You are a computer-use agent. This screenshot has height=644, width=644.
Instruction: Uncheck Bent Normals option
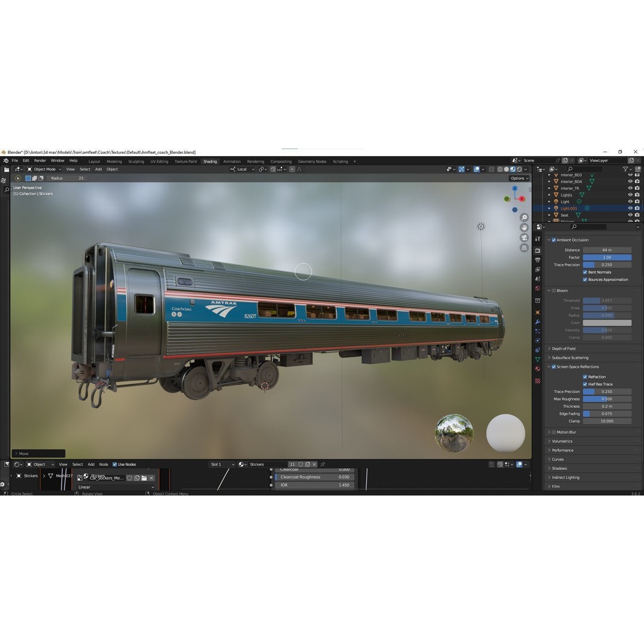(585, 273)
